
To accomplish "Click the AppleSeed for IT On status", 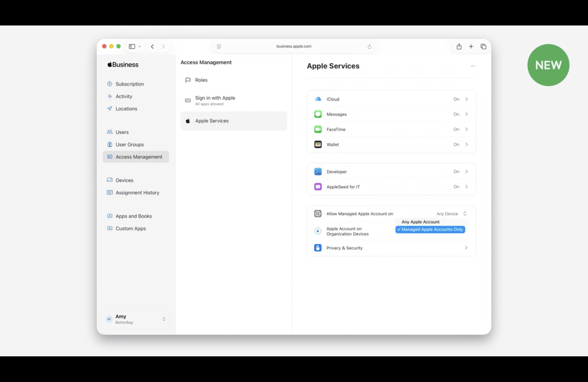I will (456, 187).
